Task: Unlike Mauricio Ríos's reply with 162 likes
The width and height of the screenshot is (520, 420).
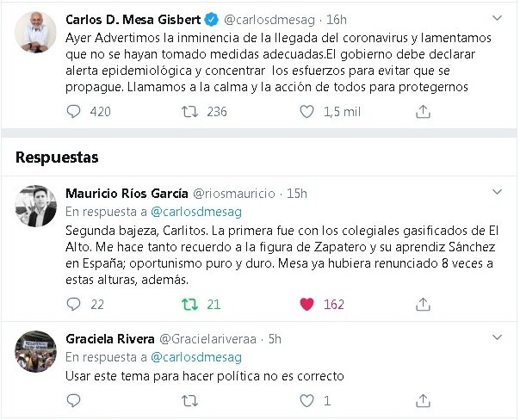Action: click(x=306, y=304)
